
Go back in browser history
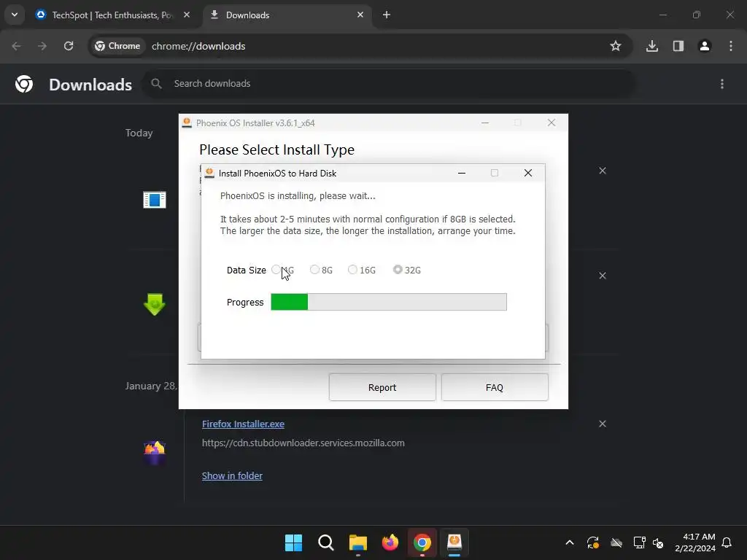click(16, 46)
